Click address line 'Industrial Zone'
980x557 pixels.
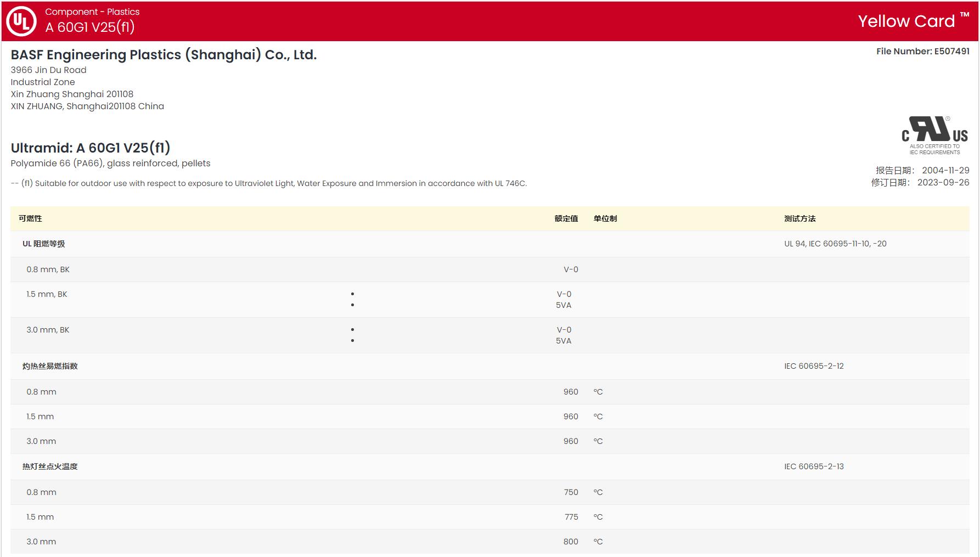pyautogui.click(x=43, y=82)
